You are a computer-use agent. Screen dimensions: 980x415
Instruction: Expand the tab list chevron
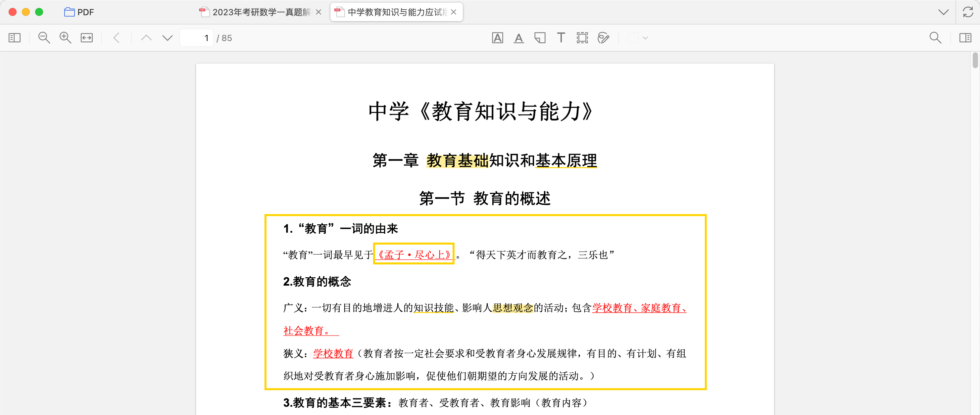point(943,12)
